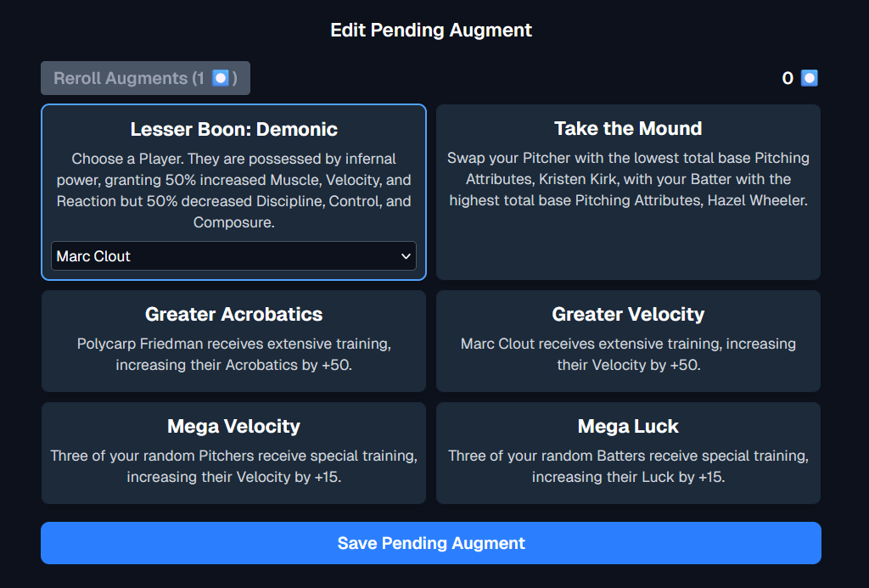Click the Take the Mound card title
The height and width of the screenshot is (588, 869).
tap(628, 129)
